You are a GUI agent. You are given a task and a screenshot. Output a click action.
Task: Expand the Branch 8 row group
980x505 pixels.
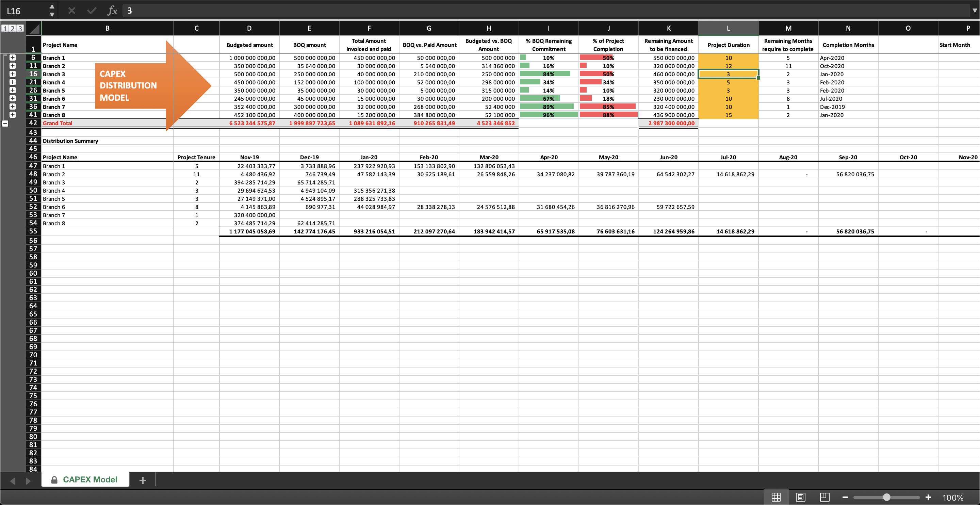[x=13, y=115]
